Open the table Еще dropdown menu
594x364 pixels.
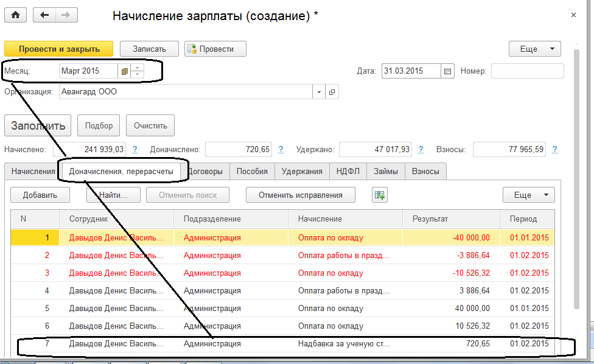[x=528, y=195]
